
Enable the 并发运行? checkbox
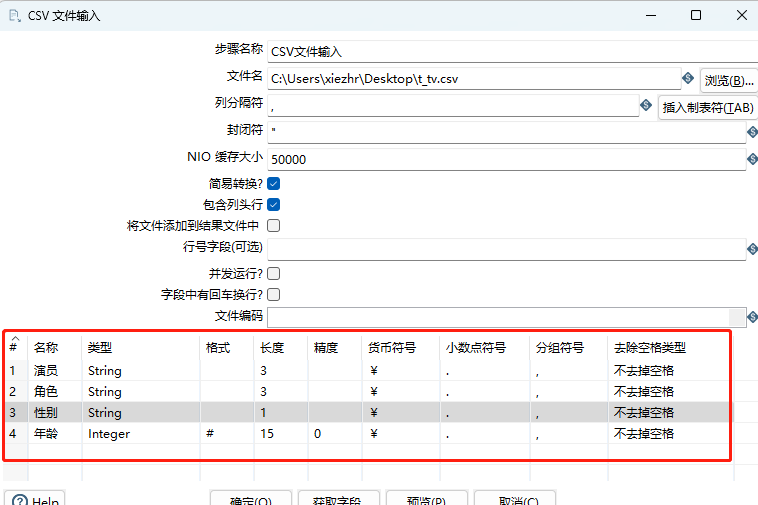pyautogui.click(x=274, y=274)
